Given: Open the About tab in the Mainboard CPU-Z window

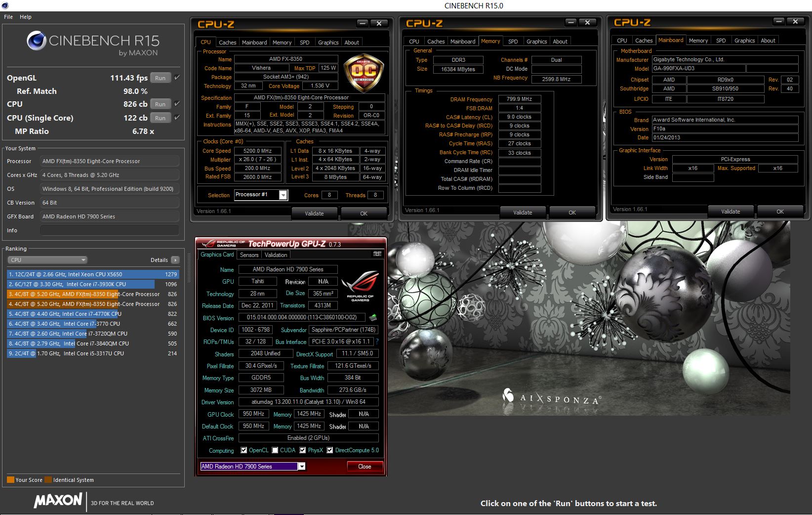Looking at the screenshot, I should [768, 41].
